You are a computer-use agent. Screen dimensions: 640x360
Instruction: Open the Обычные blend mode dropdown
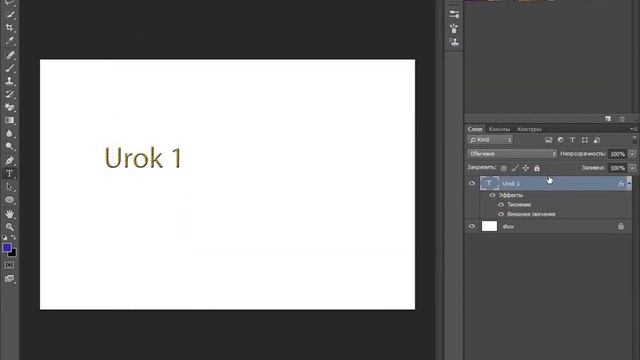(512, 154)
